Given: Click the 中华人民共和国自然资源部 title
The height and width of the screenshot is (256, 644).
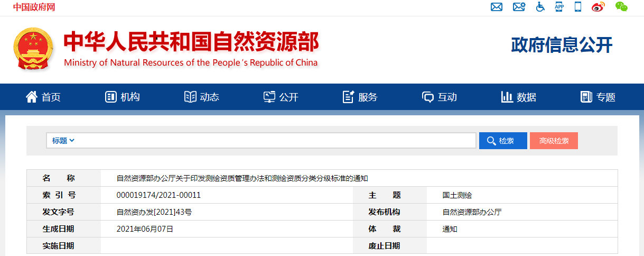Looking at the screenshot, I should tap(191, 42).
